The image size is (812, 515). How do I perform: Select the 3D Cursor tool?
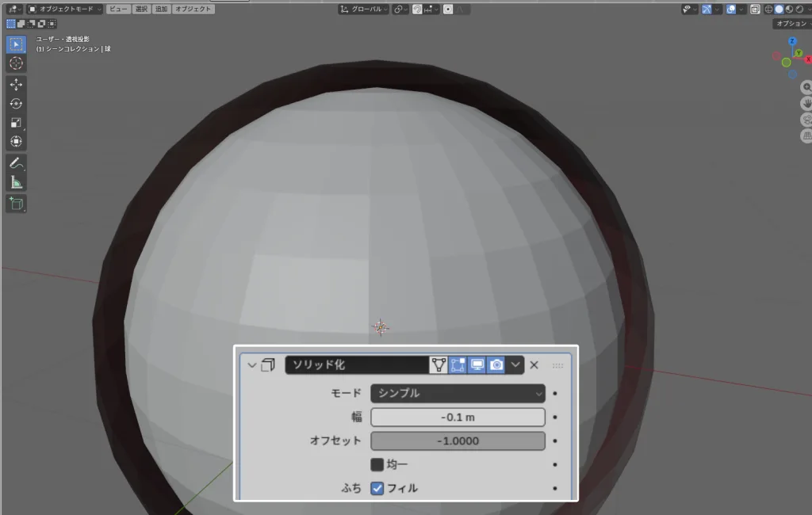(16, 63)
